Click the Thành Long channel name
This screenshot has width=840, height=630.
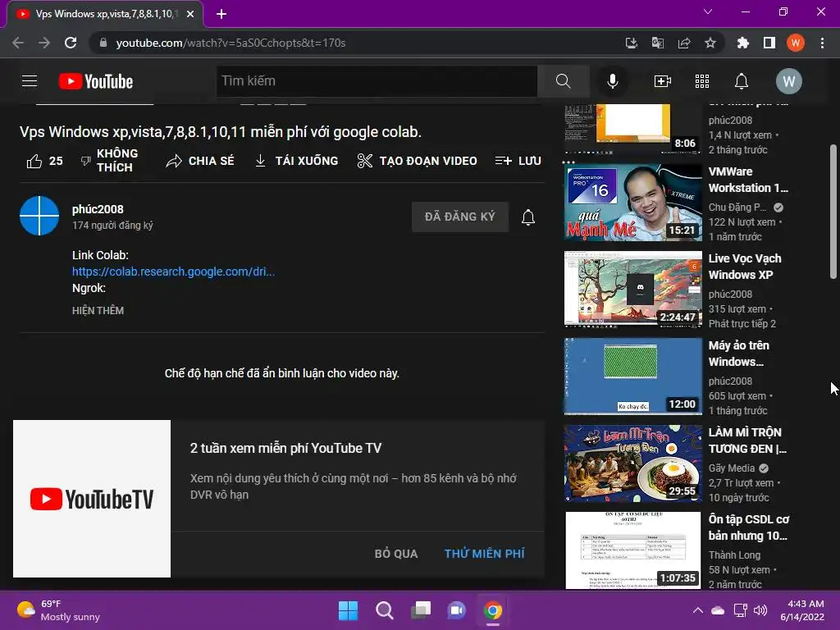734,555
